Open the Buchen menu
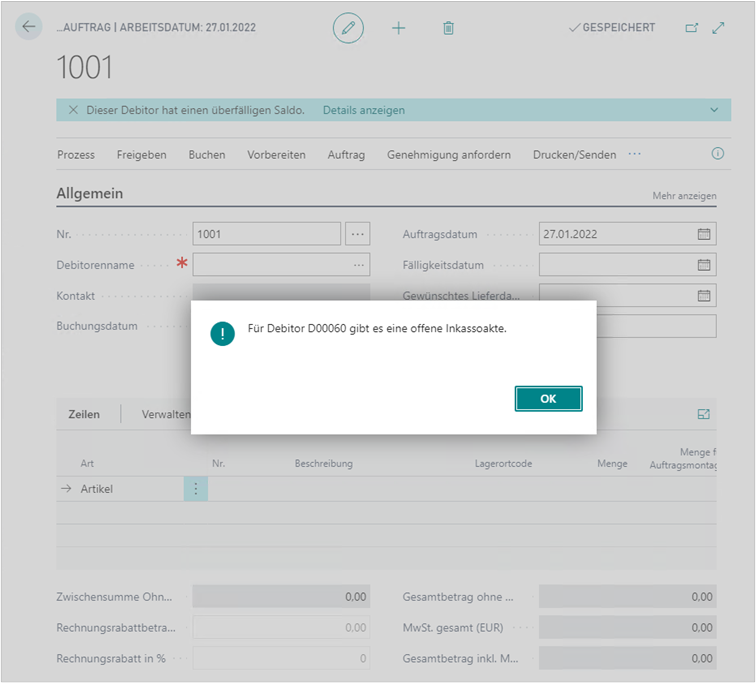 pyautogui.click(x=207, y=155)
